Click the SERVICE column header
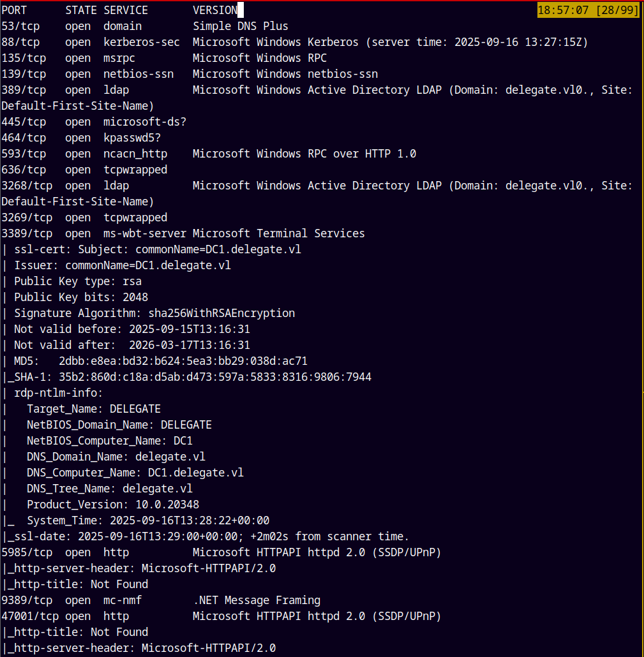Viewport: 644px width, 657px height. pyautogui.click(x=126, y=10)
